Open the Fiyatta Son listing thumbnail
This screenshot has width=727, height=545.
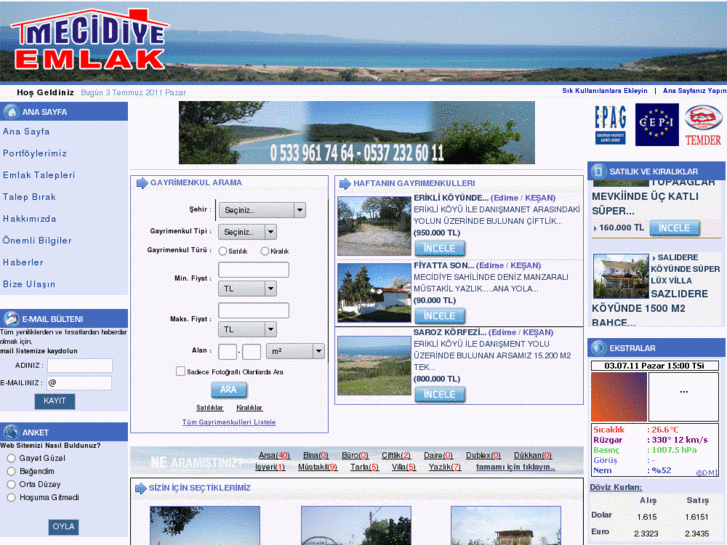pos(374,293)
